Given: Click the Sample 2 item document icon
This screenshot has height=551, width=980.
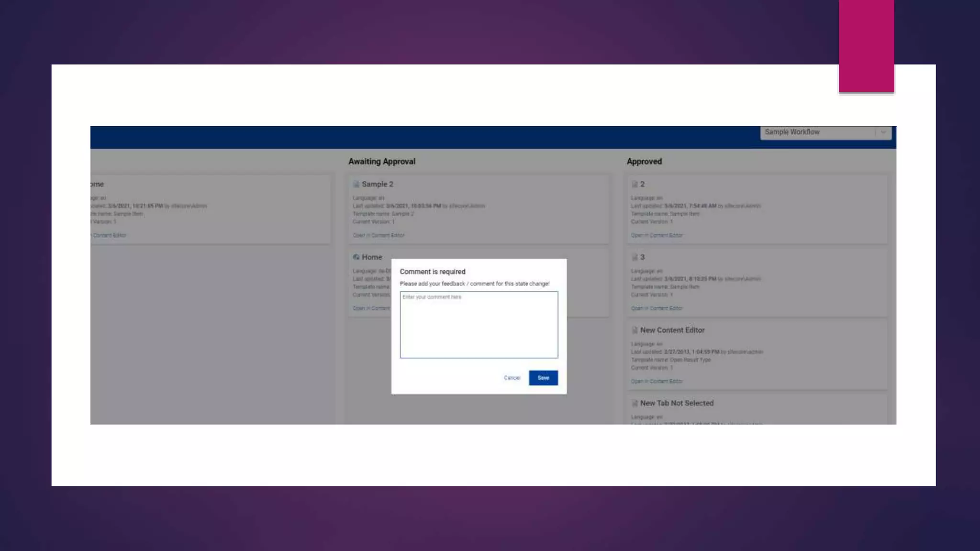Looking at the screenshot, I should [356, 184].
